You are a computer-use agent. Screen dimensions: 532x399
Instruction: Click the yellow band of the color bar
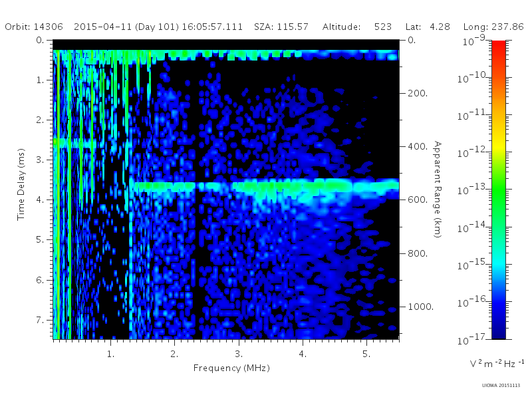pos(499,146)
